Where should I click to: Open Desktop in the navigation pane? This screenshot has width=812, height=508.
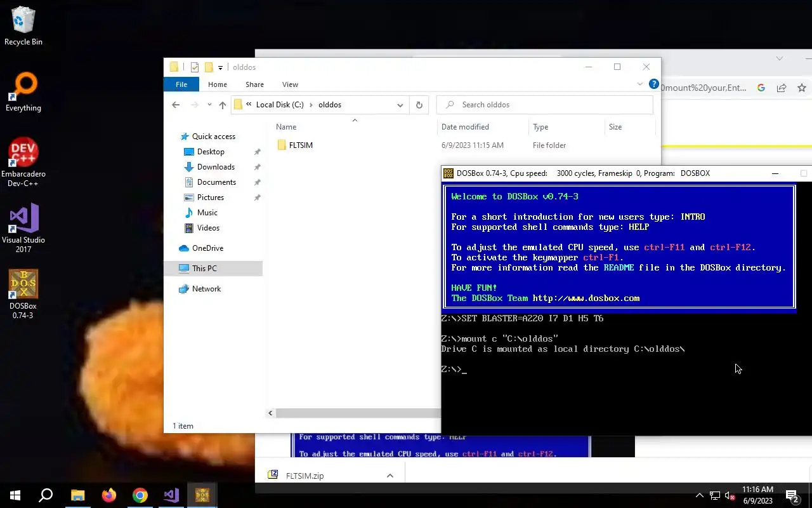pyautogui.click(x=211, y=152)
